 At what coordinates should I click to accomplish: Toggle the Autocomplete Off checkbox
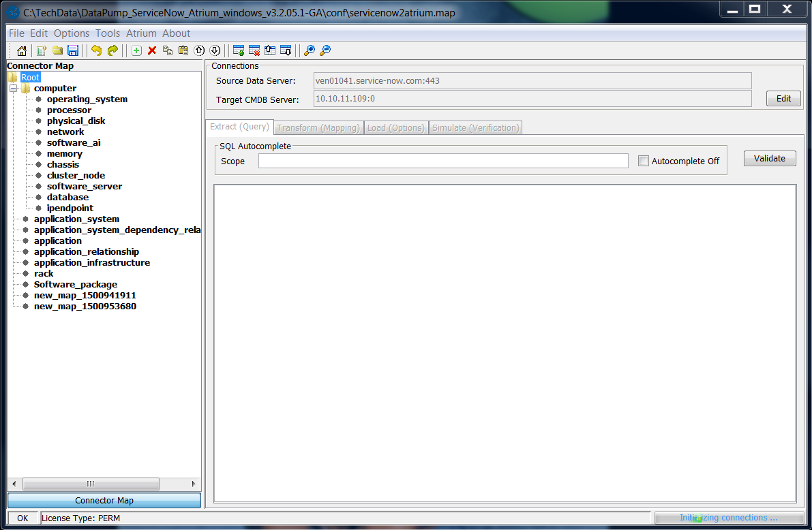point(643,161)
